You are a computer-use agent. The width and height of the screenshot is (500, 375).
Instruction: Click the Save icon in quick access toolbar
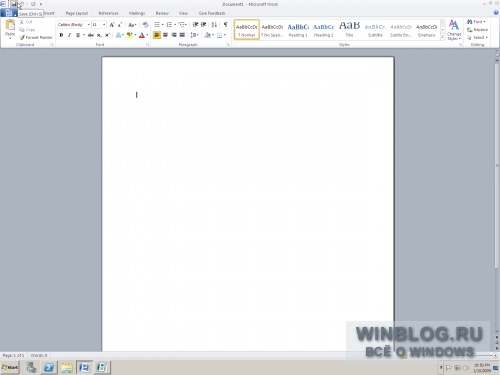tap(14, 4)
